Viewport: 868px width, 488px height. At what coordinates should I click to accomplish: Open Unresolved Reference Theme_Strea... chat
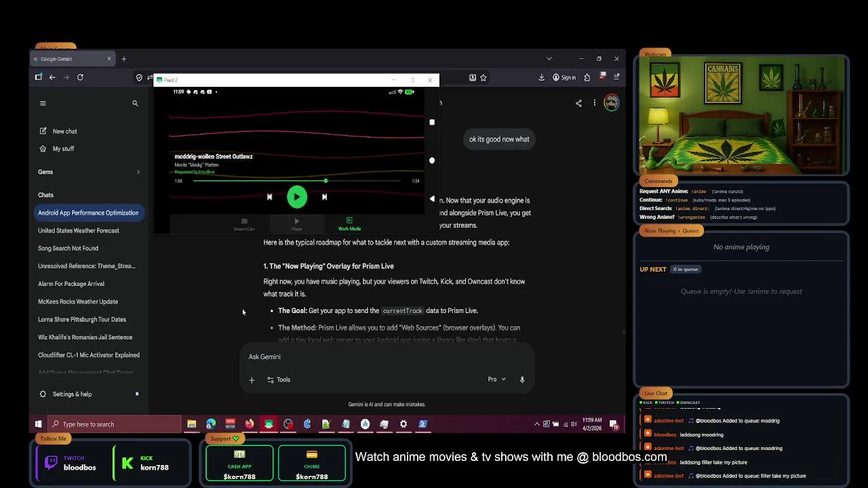[x=87, y=266]
